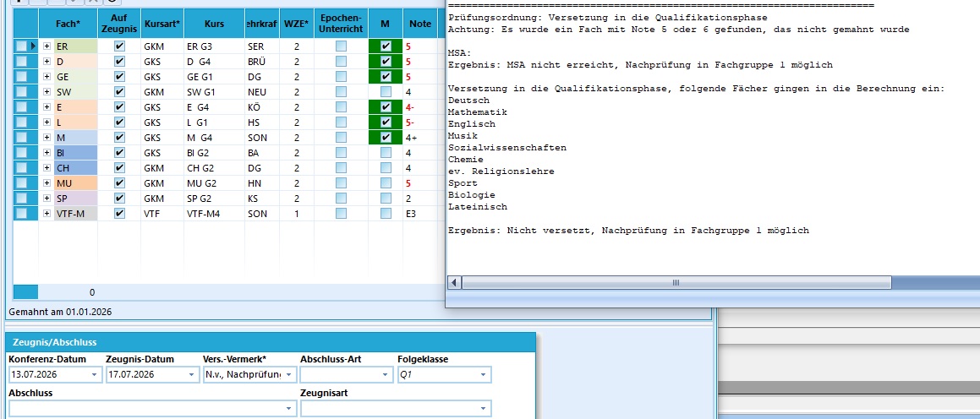This screenshot has height=419, width=980.
Task: Select row marker for M row
Action: pos(22,138)
